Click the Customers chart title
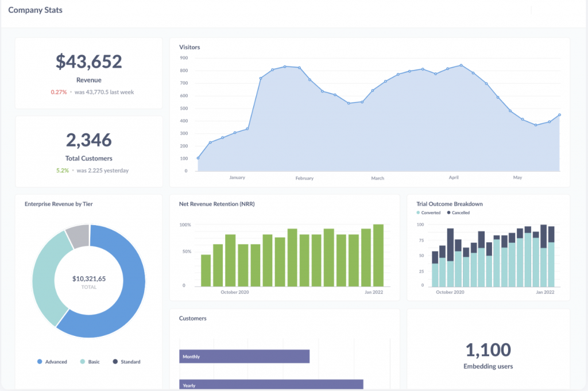The width and height of the screenshot is (588, 391). [x=193, y=318]
